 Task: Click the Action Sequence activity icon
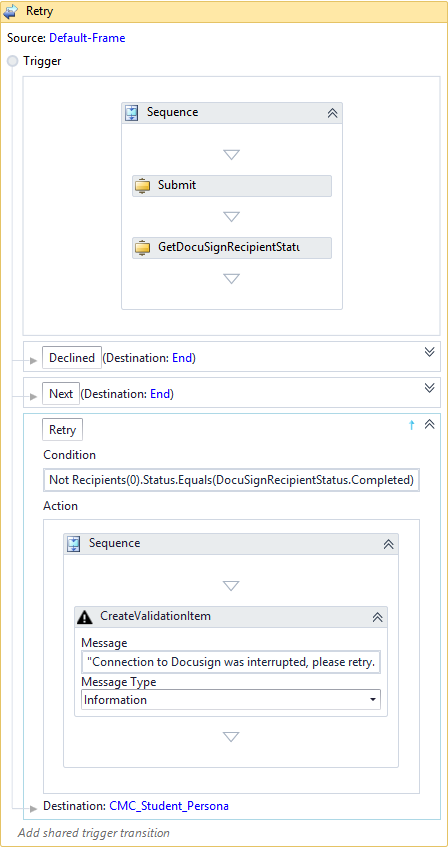pyautogui.click(x=73, y=543)
